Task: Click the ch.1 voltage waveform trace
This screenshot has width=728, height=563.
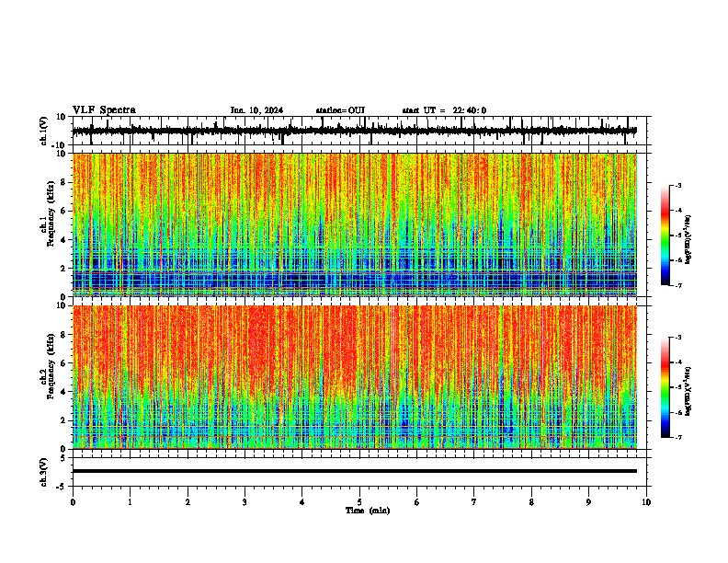Action: click(x=354, y=131)
